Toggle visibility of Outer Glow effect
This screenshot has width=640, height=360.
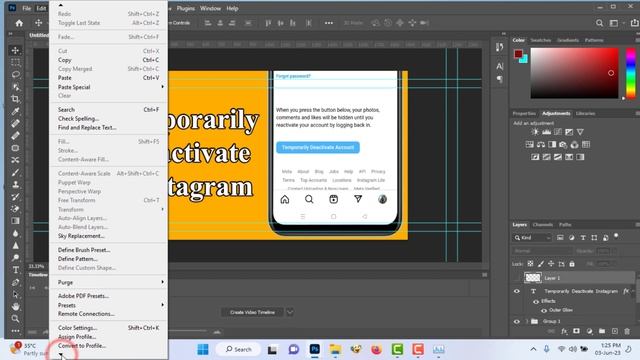(544, 311)
